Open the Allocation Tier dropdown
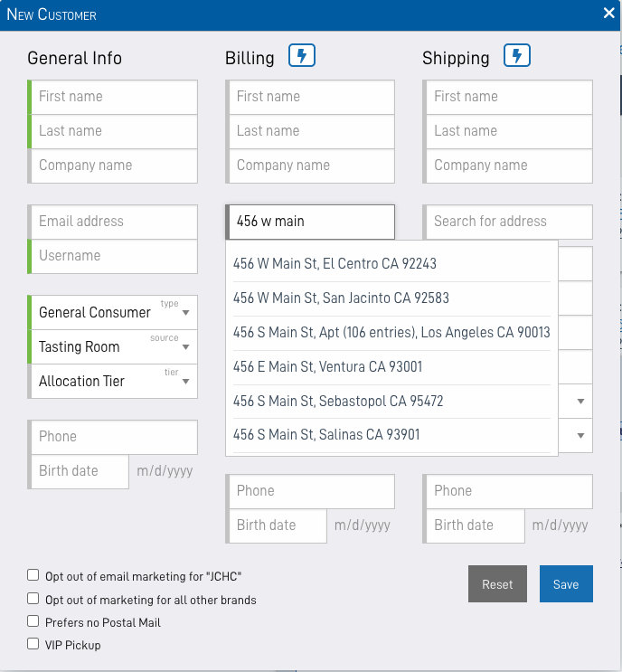 pyautogui.click(x=113, y=381)
